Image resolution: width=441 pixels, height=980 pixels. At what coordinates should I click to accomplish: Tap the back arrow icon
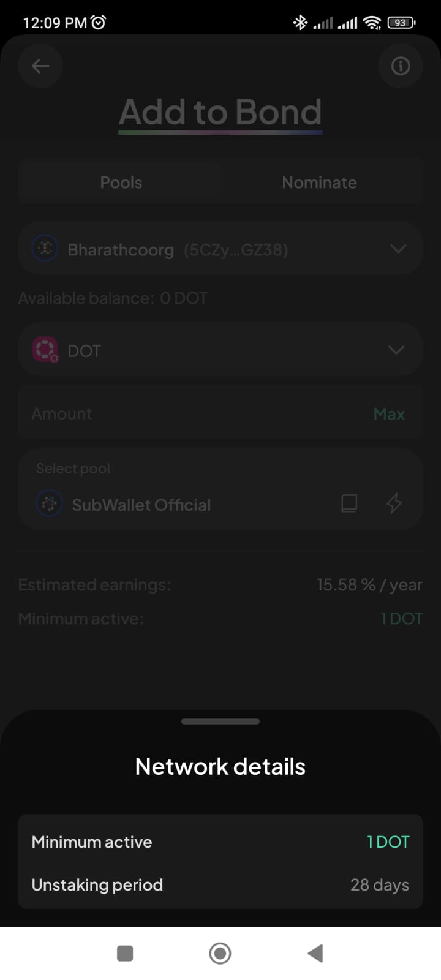click(40, 66)
